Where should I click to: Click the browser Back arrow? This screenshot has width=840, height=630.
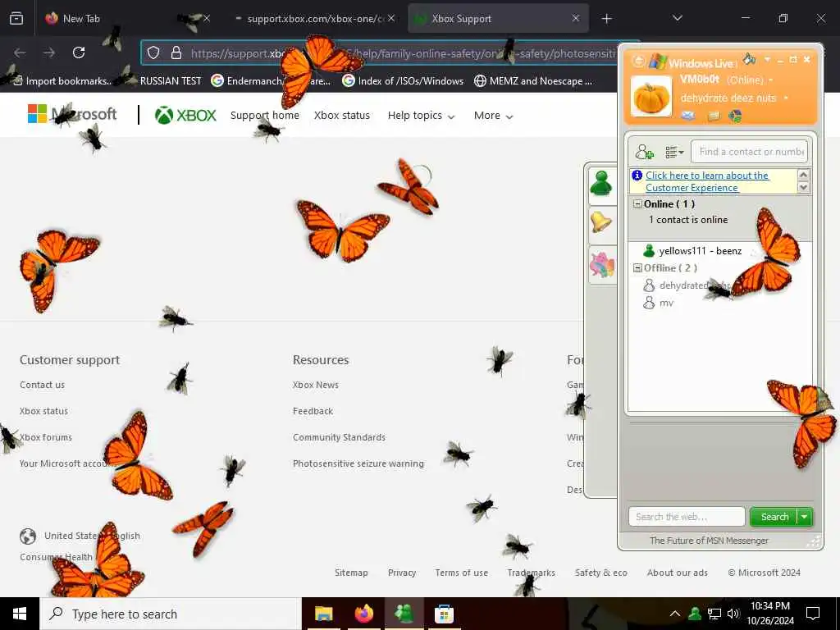point(20,52)
